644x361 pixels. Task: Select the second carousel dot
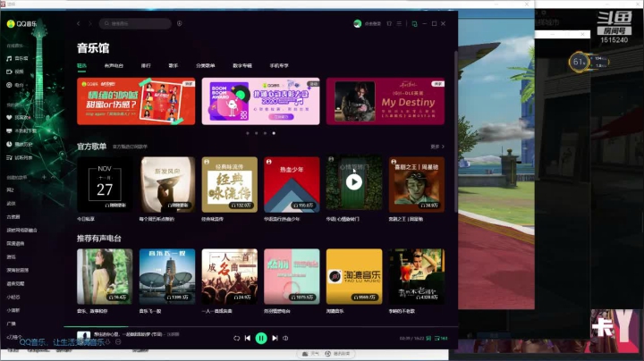(x=257, y=133)
